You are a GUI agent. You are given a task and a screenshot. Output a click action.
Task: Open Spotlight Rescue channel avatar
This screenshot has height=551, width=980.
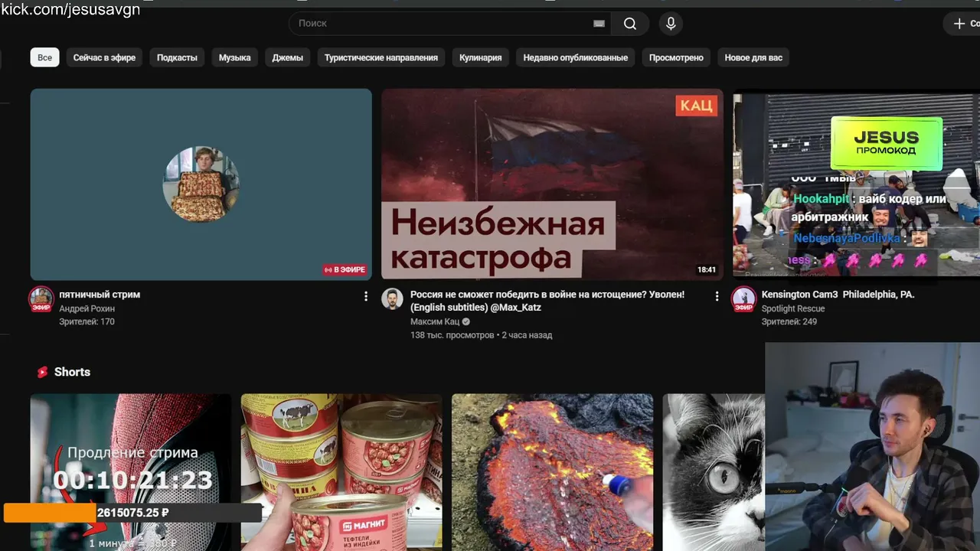(743, 299)
